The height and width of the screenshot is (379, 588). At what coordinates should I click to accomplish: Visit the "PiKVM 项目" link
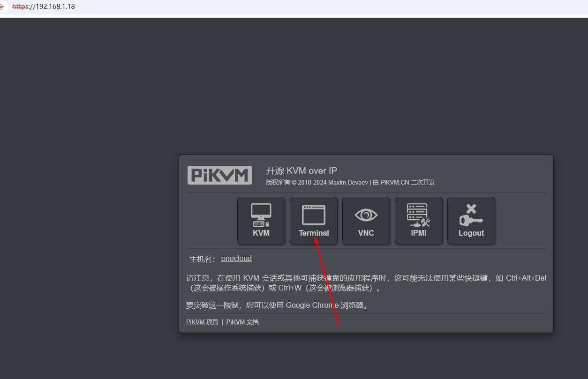click(x=202, y=322)
